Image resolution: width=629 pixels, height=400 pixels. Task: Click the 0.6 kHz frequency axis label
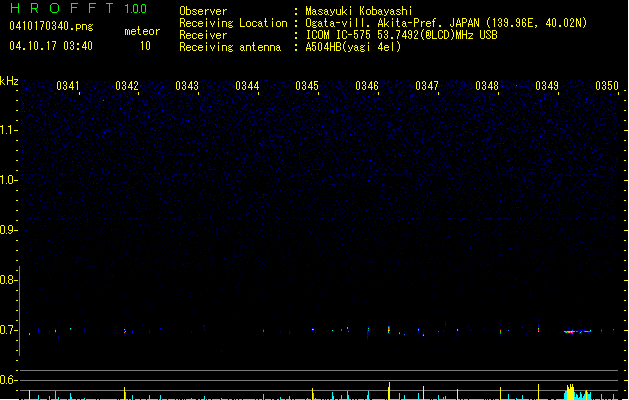[x=9, y=380]
